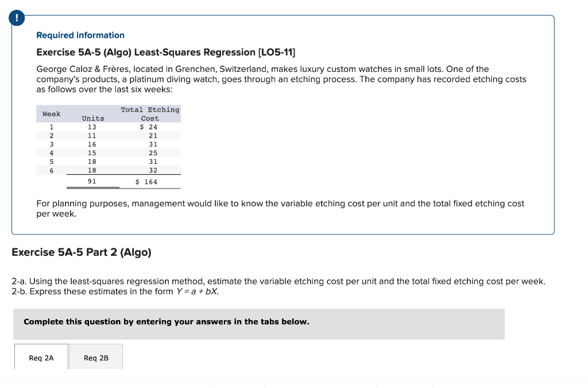Select the cost value 21 in week 2

point(153,136)
